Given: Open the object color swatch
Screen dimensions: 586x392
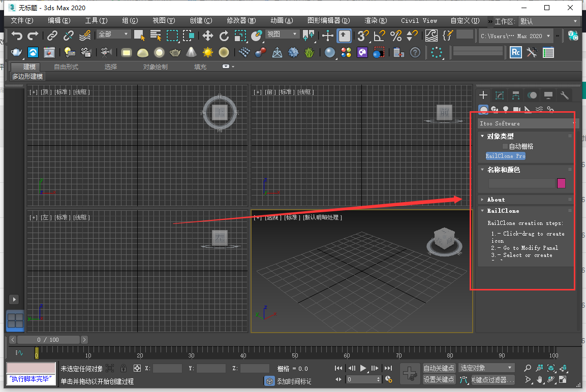Looking at the screenshot, I should [561, 183].
